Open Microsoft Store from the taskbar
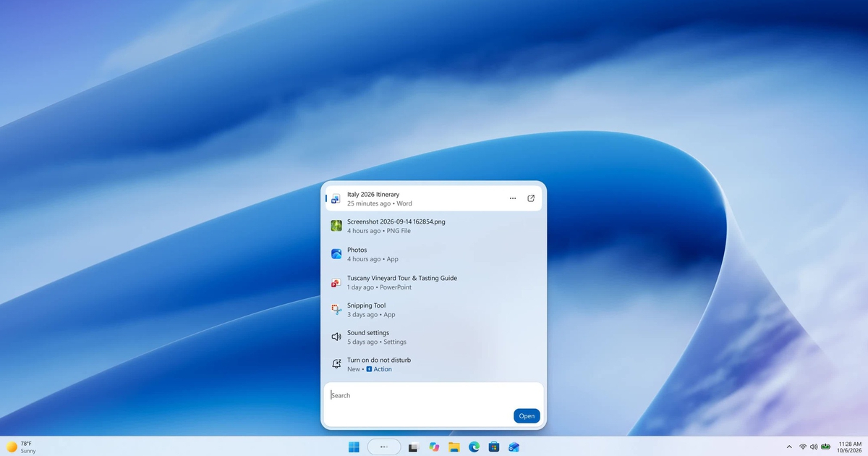The height and width of the screenshot is (456, 868). tap(494, 447)
